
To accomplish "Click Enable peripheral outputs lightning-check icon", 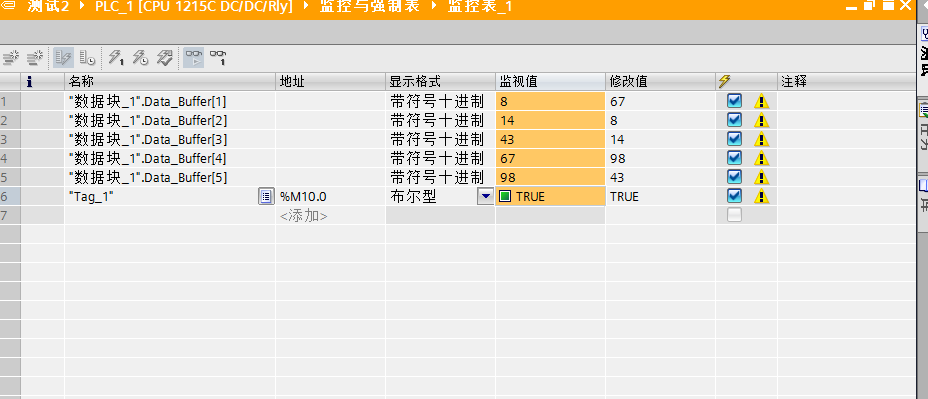I will click(x=164, y=57).
